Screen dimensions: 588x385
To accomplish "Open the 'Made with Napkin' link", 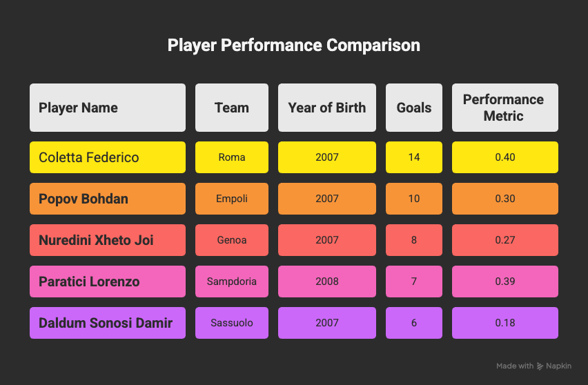I will [x=533, y=366].
